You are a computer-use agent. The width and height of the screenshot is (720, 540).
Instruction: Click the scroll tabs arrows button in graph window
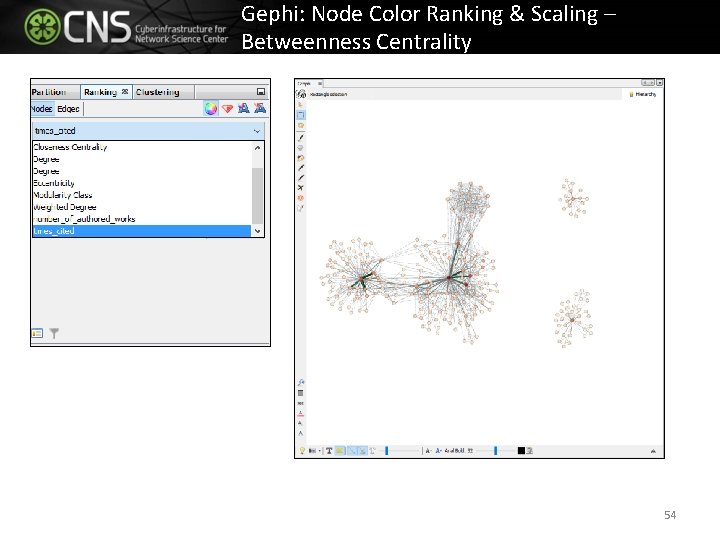point(648,83)
